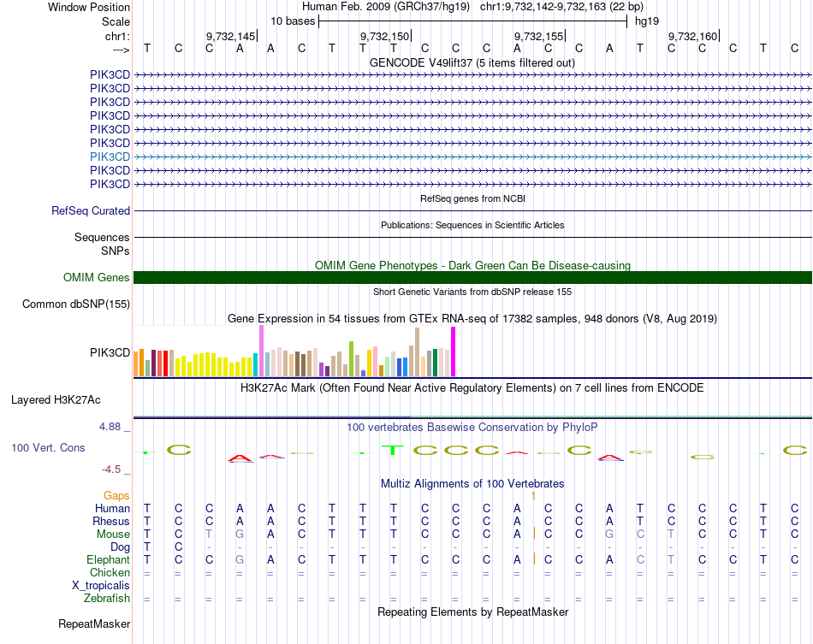Click 'Publications: Sequences in Scientific Articles' heading
The width and height of the screenshot is (813, 644).
coord(472,225)
